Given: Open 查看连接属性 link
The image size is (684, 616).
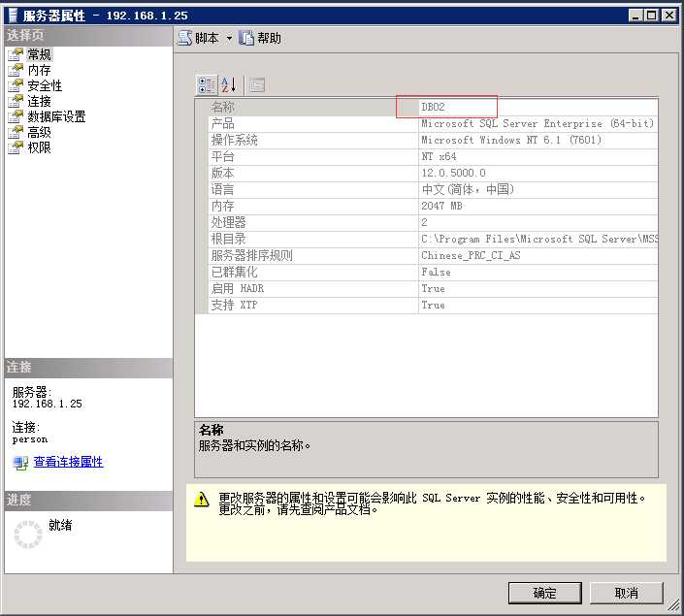Looking at the screenshot, I should 69,462.
